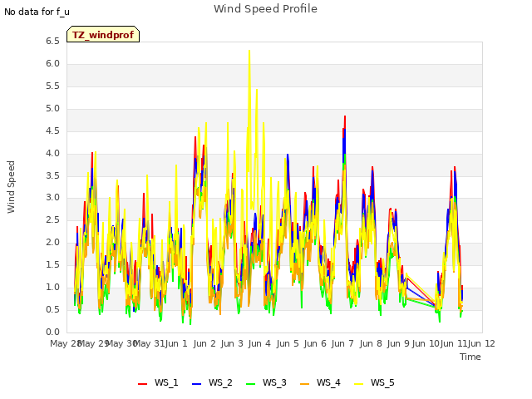The image size is (532, 399).
Task: Click the green WS_3 legend swatch
Action: [251, 384]
